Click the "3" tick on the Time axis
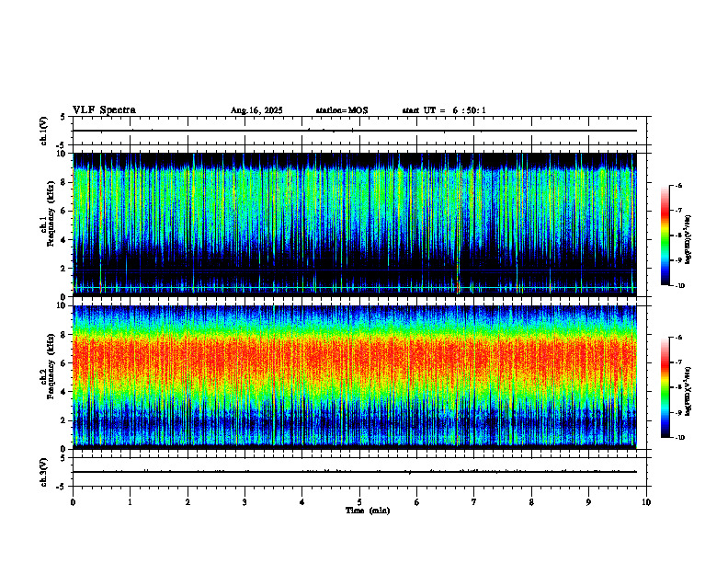 [x=245, y=502]
